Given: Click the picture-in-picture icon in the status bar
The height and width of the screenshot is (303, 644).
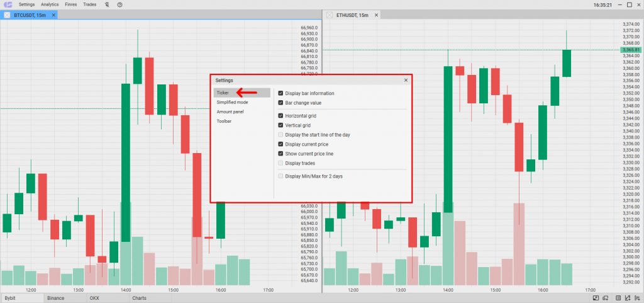Looking at the screenshot, I should point(596,298).
